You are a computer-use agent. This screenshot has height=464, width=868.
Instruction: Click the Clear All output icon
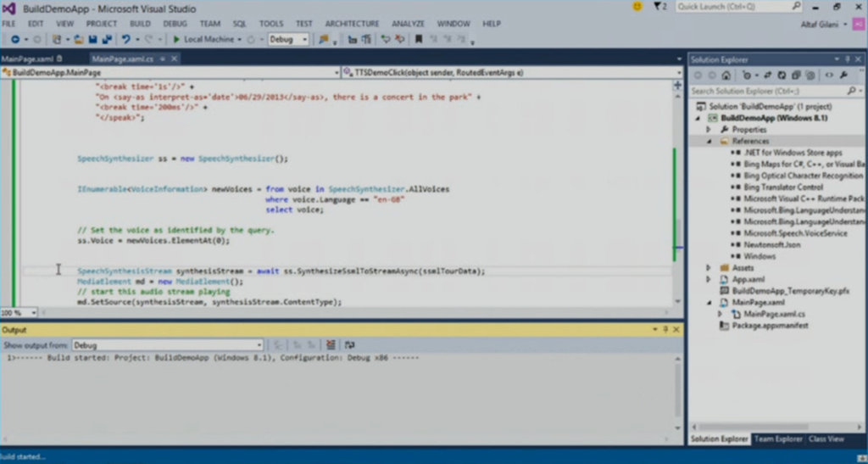coord(331,345)
